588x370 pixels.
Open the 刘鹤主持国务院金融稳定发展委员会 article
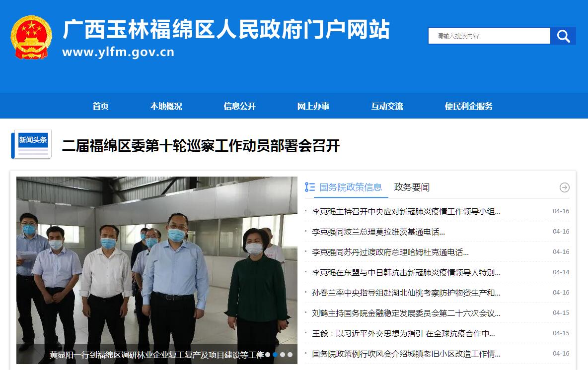[406, 313]
